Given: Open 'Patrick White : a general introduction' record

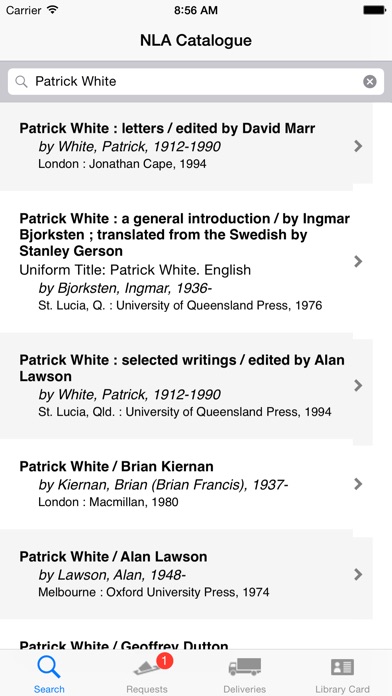Looking at the screenshot, I should 186,262.
